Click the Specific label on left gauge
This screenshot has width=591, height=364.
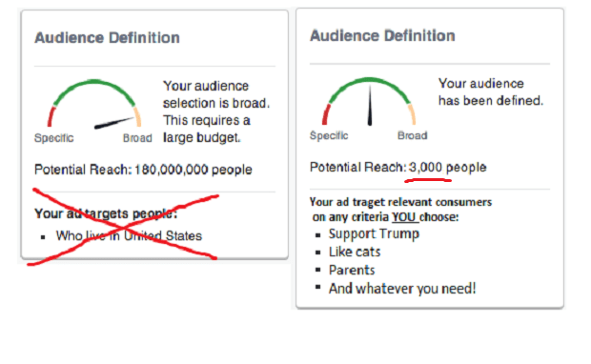(54, 138)
